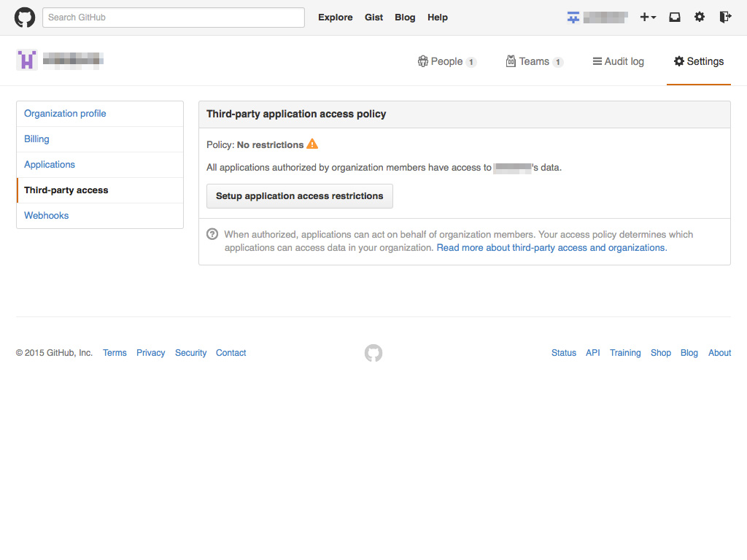Click the People count badge
The image size is (747, 560).
pyautogui.click(x=473, y=62)
